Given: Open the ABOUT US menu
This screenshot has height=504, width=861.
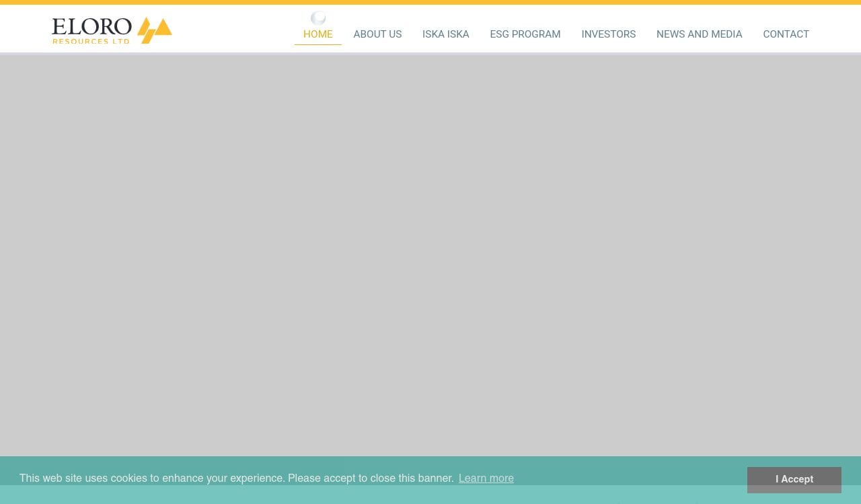Looking at the screenshot, I should (x=377, y=34).
